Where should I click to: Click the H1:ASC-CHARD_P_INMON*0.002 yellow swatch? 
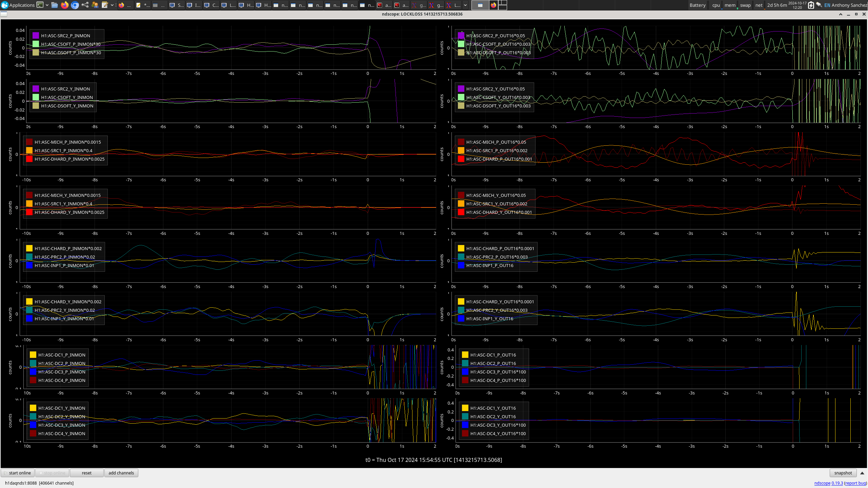click(29, 248)
